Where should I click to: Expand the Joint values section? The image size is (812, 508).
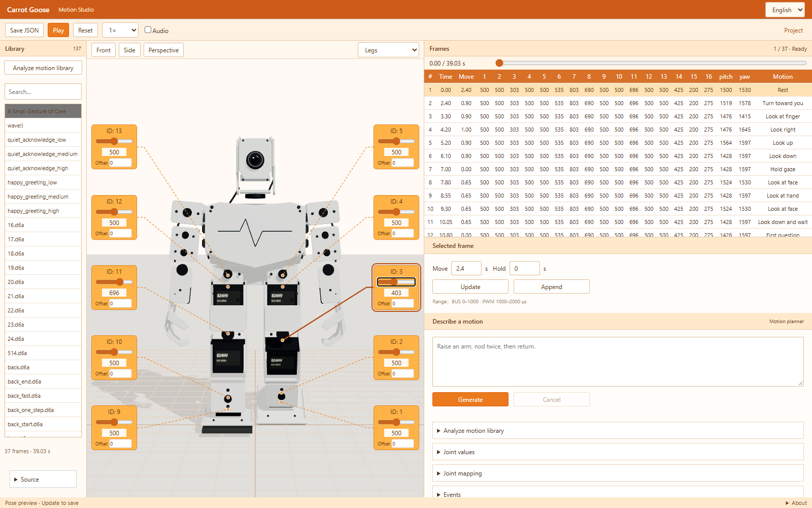point(618,452)
